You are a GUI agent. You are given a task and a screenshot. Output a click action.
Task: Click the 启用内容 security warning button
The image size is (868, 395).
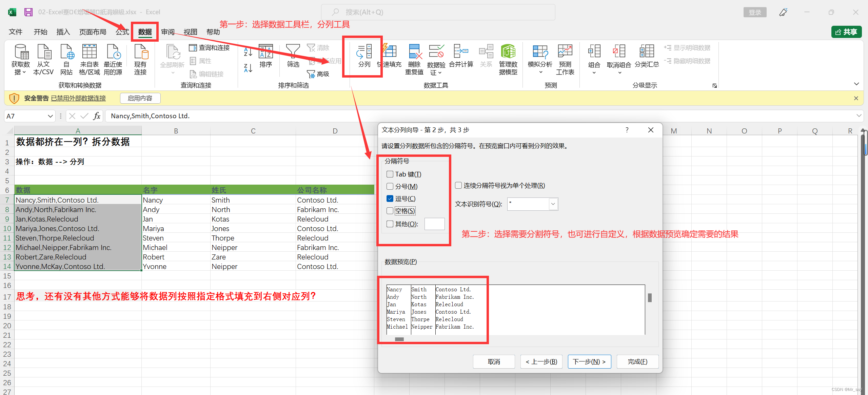[x=140, y=98]
